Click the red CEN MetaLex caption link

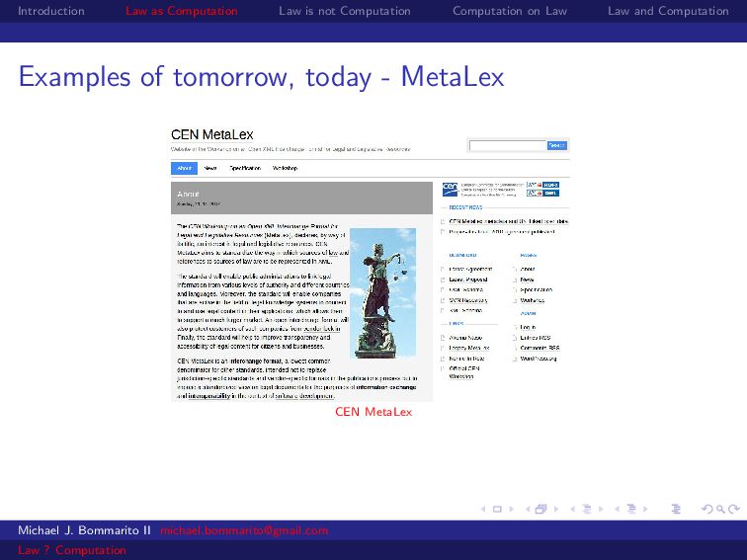pyautogui.click(x=373, y=412)
